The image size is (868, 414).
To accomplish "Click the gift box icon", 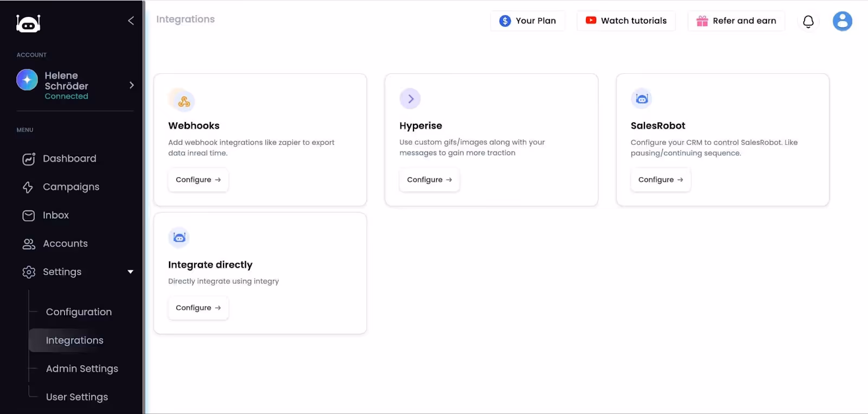I will pyautogui.click(x=702, y=21).
